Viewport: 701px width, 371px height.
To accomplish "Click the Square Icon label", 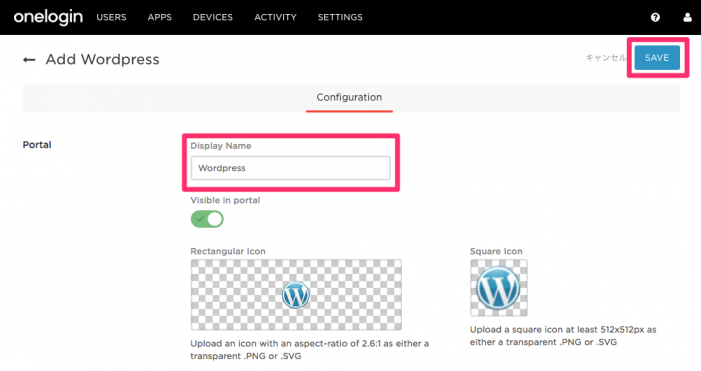I will (x=496, y=251).
